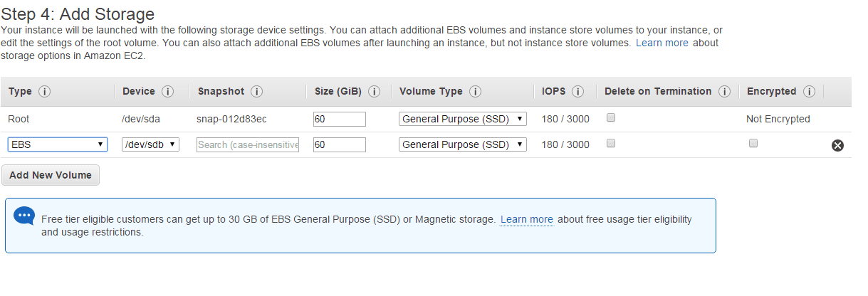
Task: Open the EBS type dropdown
Action: [58, 144]
